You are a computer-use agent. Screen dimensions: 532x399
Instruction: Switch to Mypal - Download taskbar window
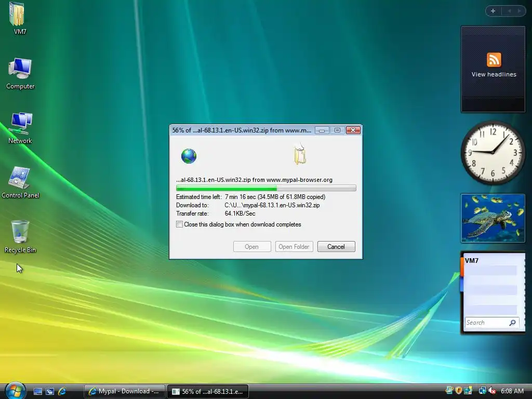[125, 391]
